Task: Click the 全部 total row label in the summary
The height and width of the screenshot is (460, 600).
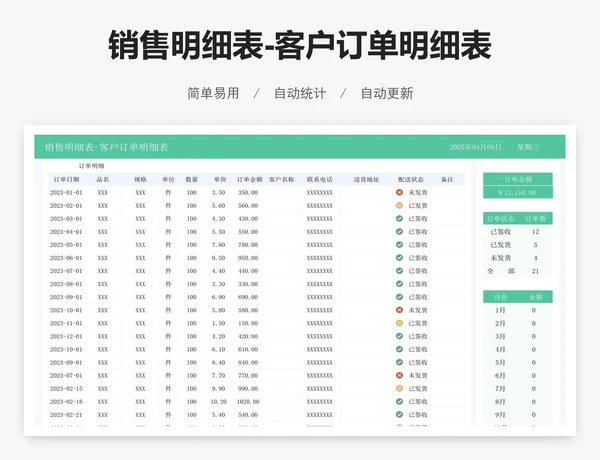Action: coord(501,271)
